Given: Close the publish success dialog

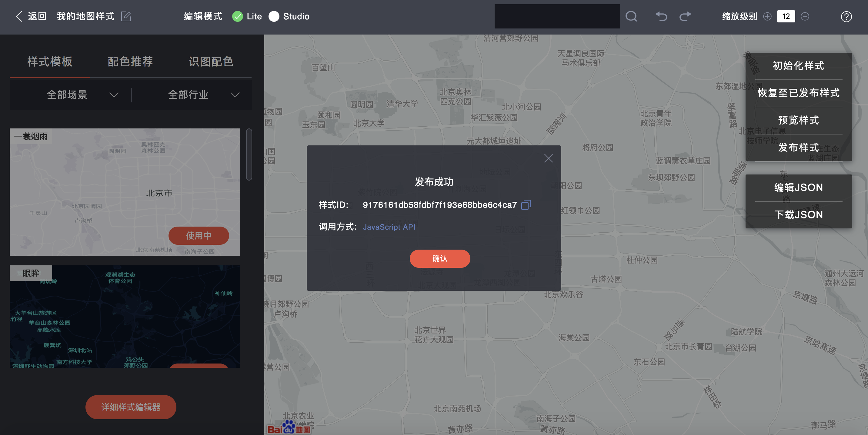Looking at the screenshot, I should pyautogui.click(x=548, y=158).
